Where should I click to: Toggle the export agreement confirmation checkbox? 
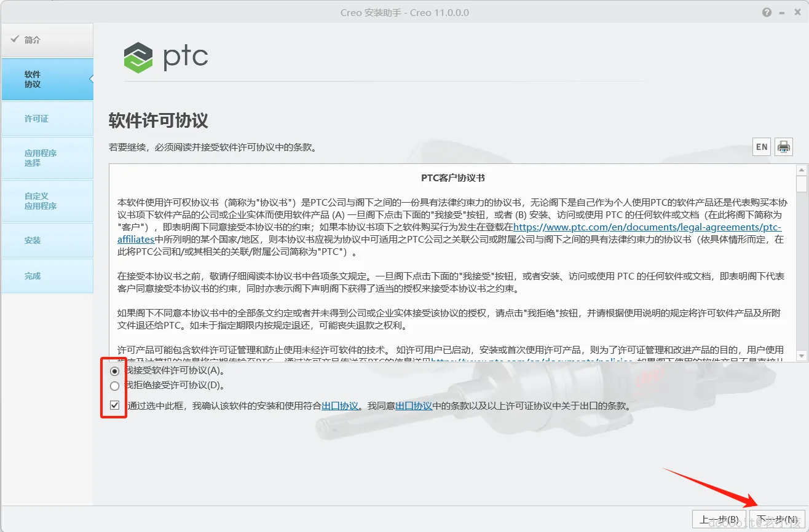[x=114, y=405]
